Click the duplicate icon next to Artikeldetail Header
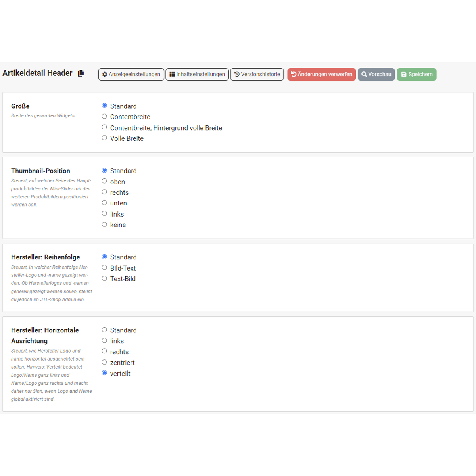The image size is (476, 476). 81,73
